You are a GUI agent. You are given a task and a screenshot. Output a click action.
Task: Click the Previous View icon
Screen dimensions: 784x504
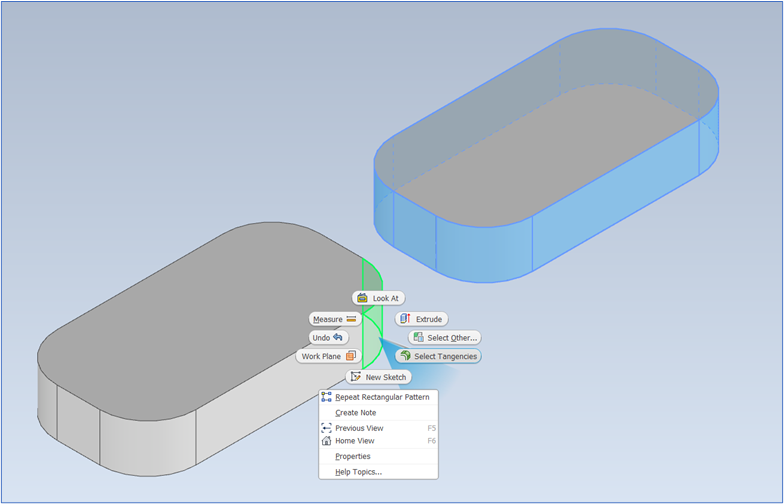pos(326,428)
